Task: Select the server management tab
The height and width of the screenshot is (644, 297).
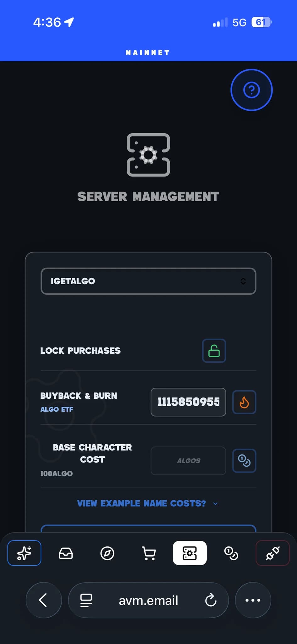Action: (190, 553)
